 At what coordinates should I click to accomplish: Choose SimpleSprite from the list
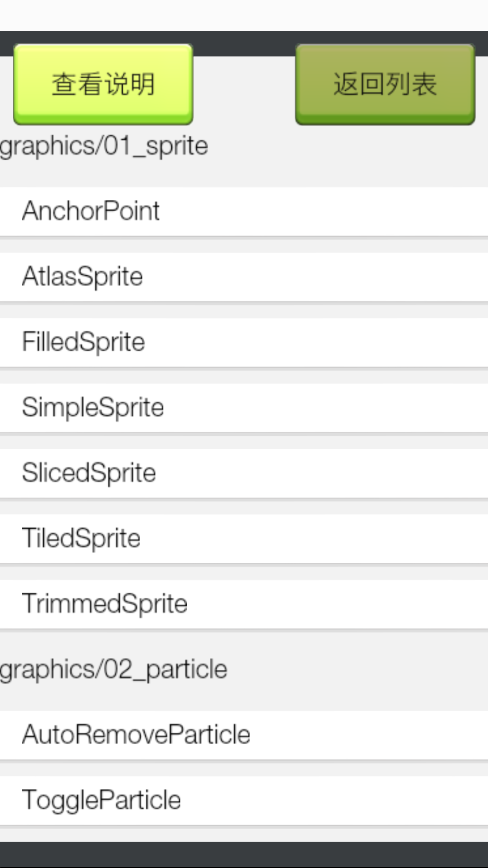[x=93, y=408]
